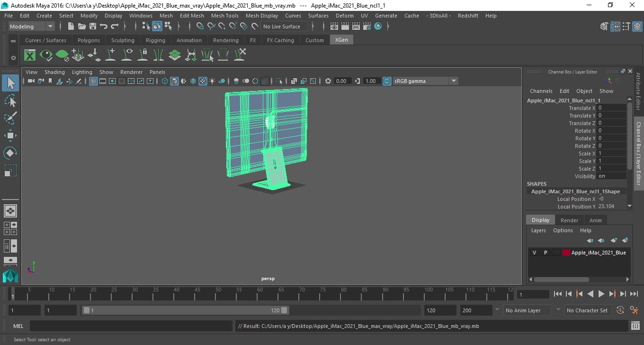Undo last action with status line arrow
The image size is (644, 345).
(x=103, y=27)
